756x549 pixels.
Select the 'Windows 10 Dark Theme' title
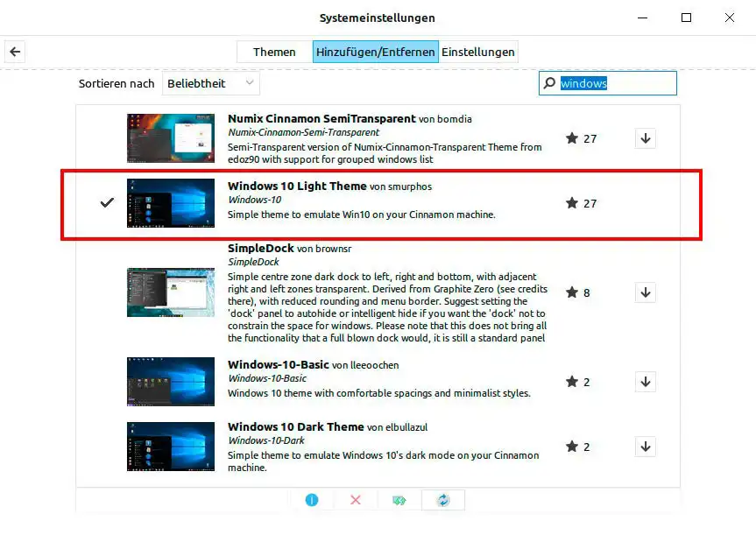coord(295,426)
